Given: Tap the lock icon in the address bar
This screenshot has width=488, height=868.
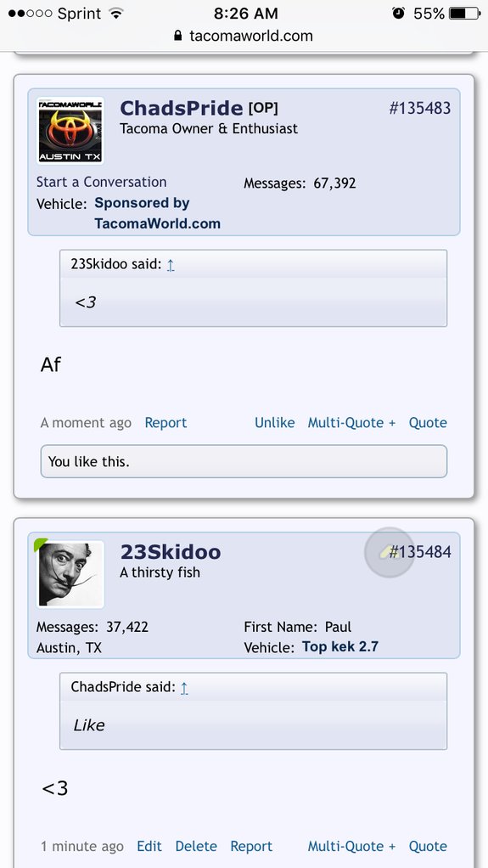Looking at the screenshot, I should 177,36.
